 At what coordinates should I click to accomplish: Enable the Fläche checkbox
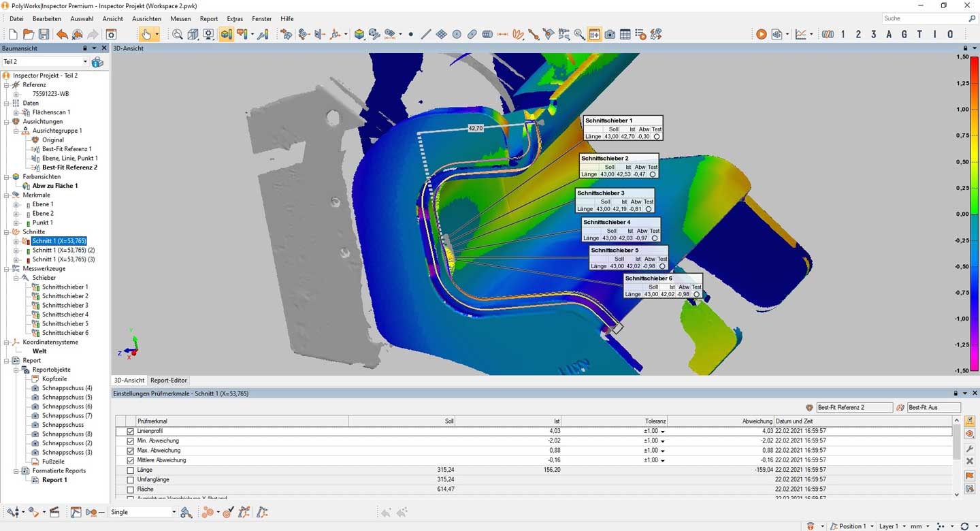click(x=131, y=489)
